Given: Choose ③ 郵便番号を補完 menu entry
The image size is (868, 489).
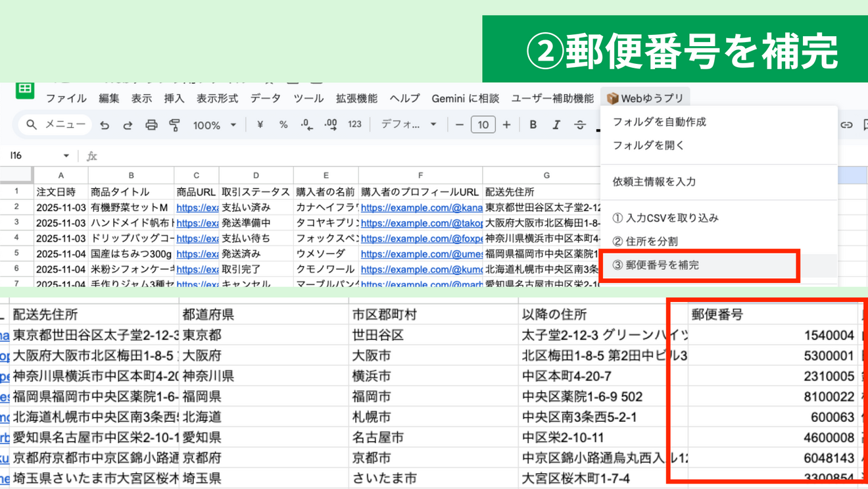Looking at the screenshot, I should point(719,265).
